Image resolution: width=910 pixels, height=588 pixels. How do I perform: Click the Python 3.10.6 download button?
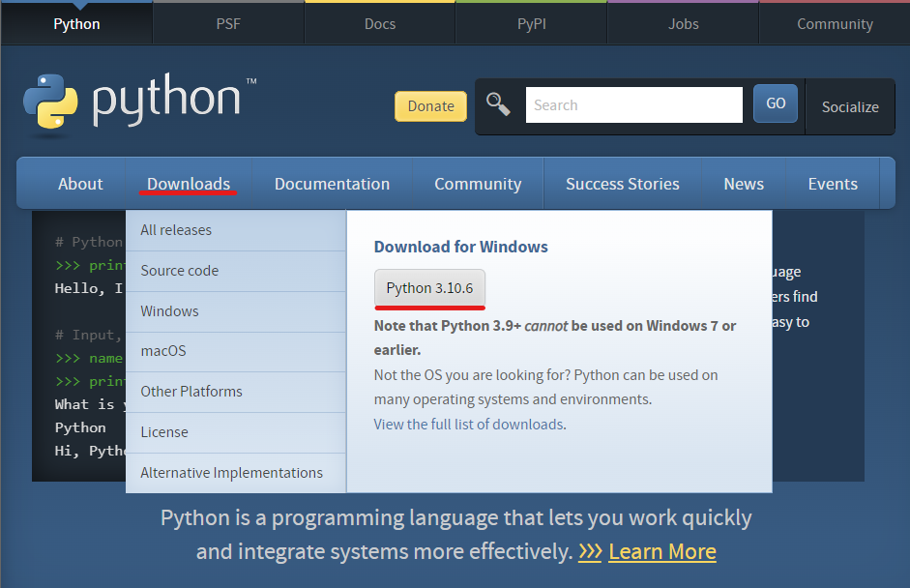(x=429, y=288)
